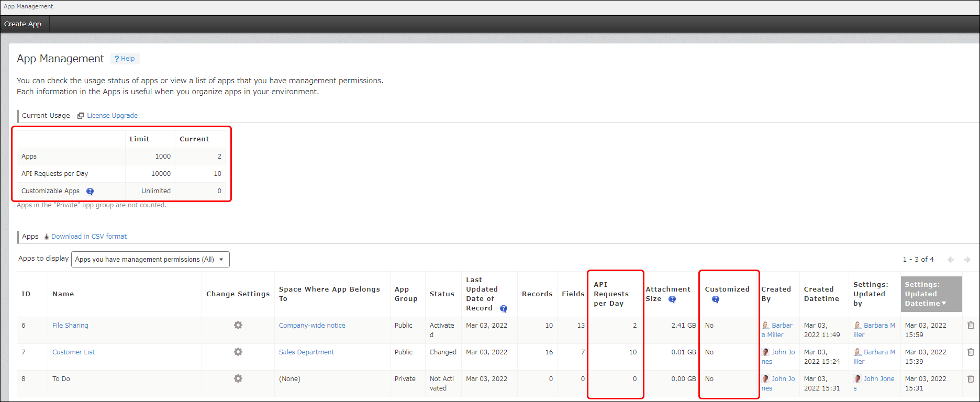Open settings gear for File Sharing app

point(238,325)
